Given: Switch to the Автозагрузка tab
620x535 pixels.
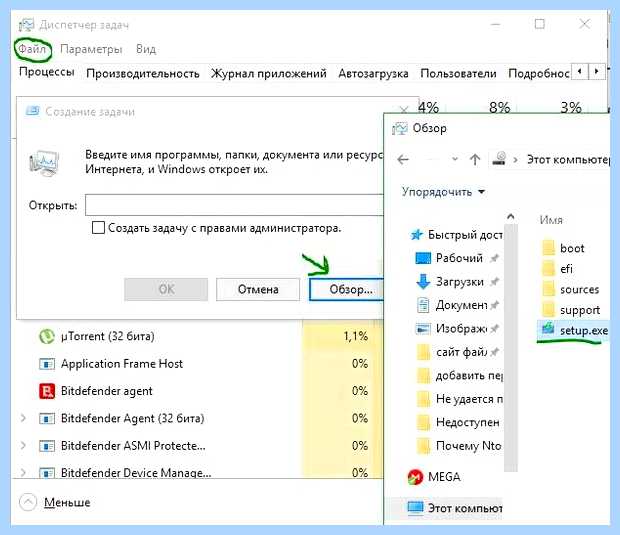Looking at the screenshot, I should tap(373, 74).
